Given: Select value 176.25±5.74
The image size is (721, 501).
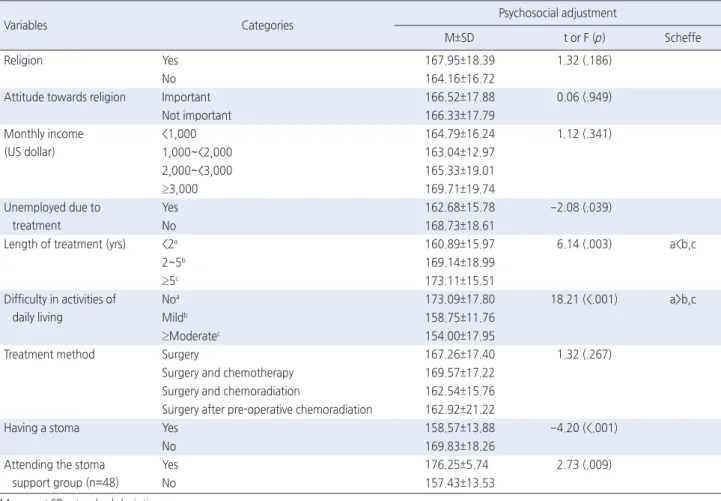Looking at the screenshot, I should 457,465.
